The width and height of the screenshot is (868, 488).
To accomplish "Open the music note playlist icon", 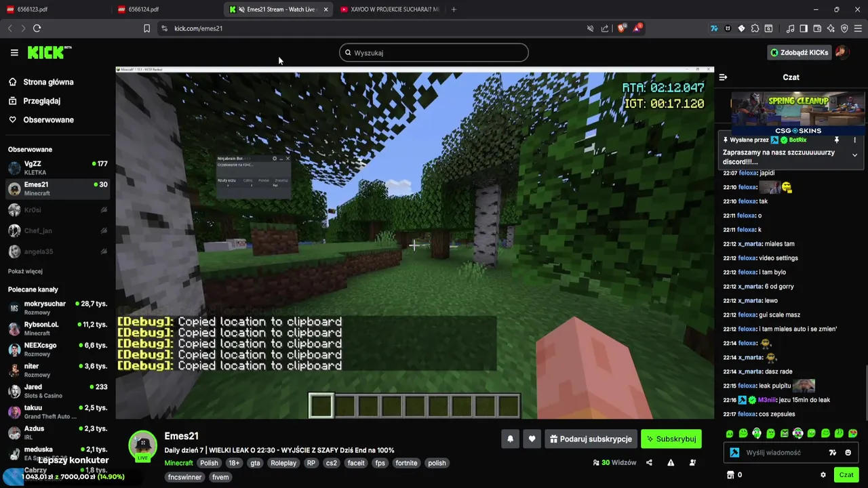I will click(790, 28).
